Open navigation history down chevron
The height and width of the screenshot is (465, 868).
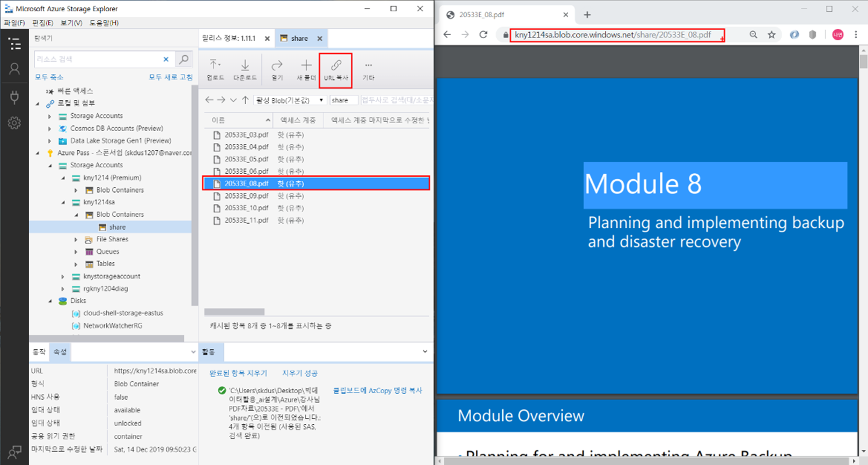tap(233, 100)
